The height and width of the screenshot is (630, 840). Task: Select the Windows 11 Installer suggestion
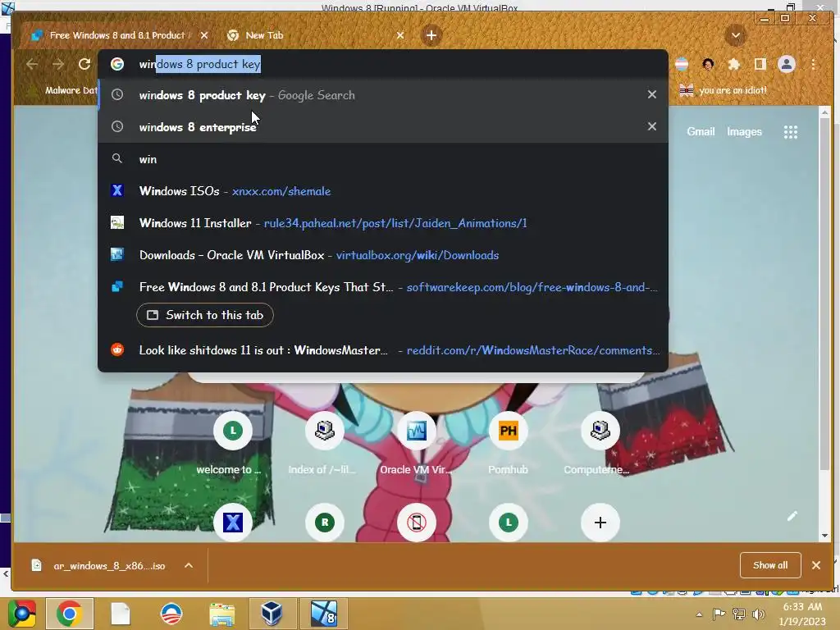point(383,223)
